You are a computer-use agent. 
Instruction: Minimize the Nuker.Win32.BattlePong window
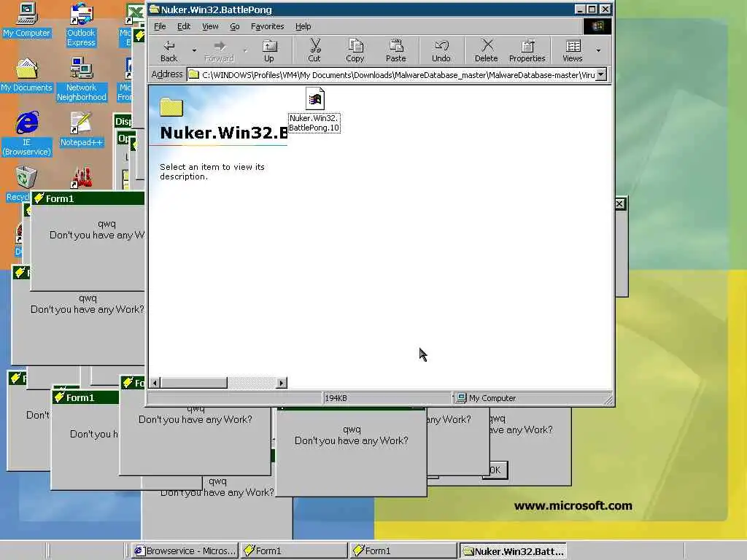[580, 9]
